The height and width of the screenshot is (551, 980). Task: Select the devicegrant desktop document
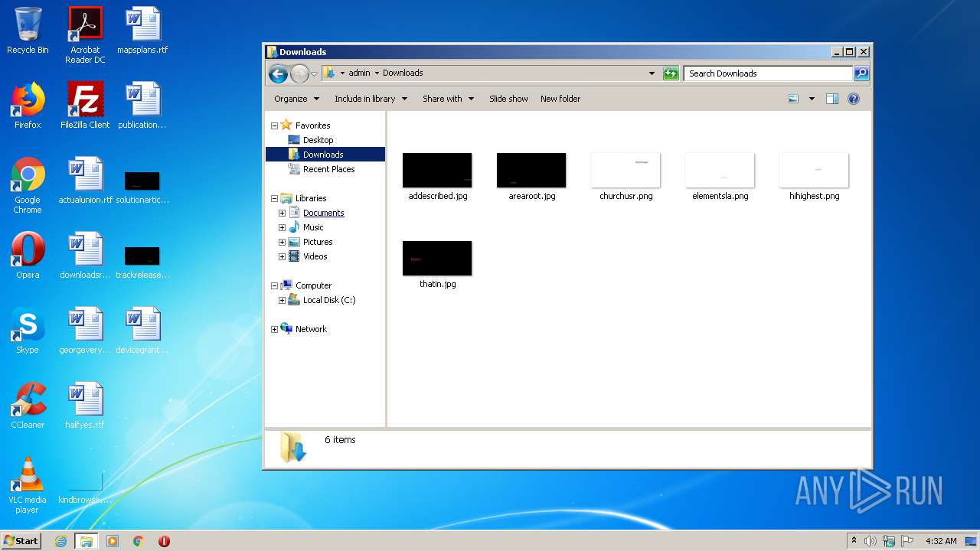[142, 331]
